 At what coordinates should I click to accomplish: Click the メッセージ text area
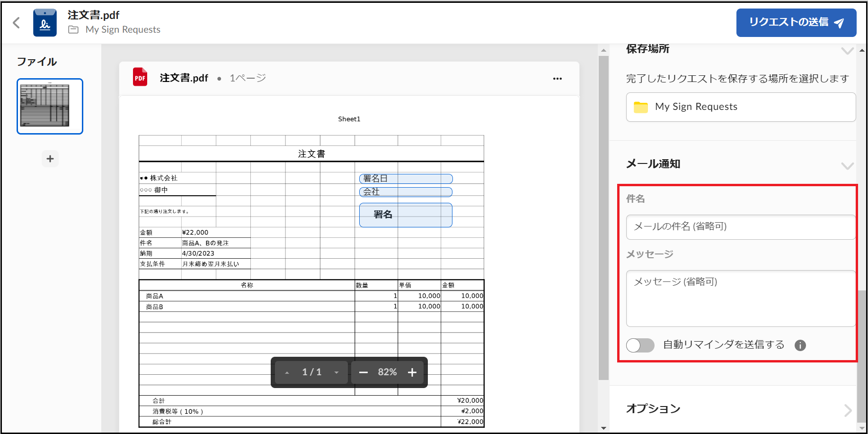(740, 298)
